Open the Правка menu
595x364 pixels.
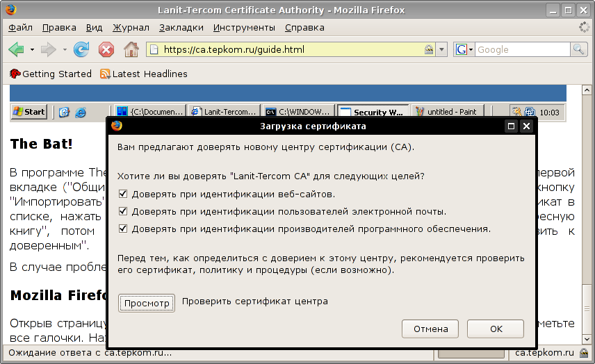[x=59, y=28]
